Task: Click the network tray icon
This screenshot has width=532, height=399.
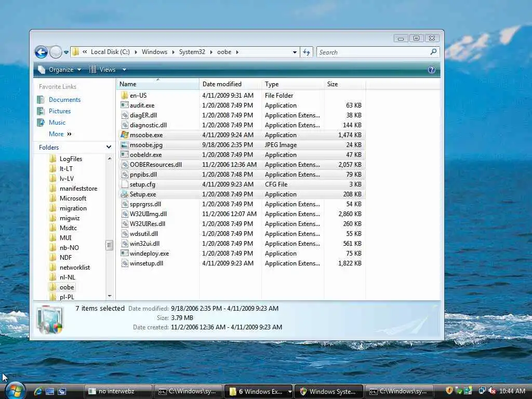Action: pyautogui.click(x=482, y=391)
